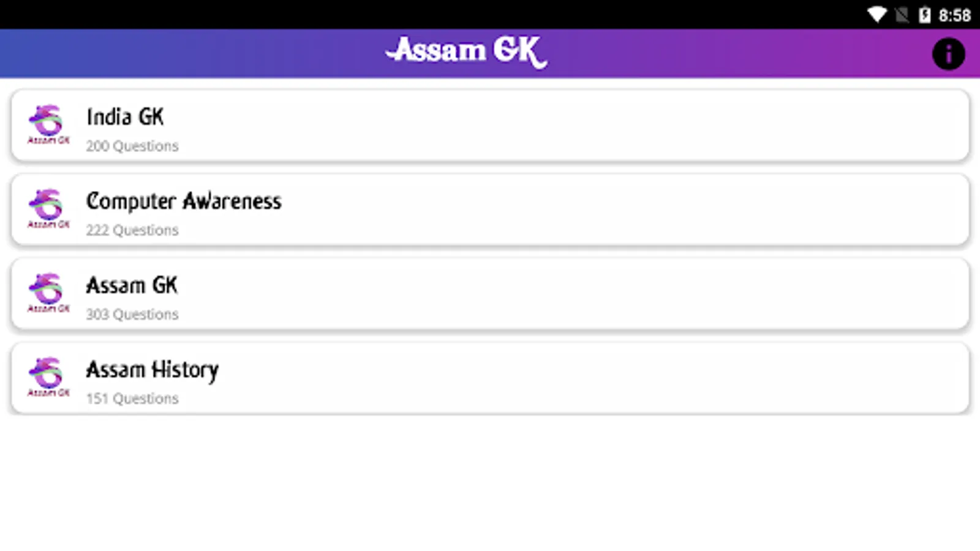
Task: Tap the 8:58 clock in status bar
Action: coord(954,15)
